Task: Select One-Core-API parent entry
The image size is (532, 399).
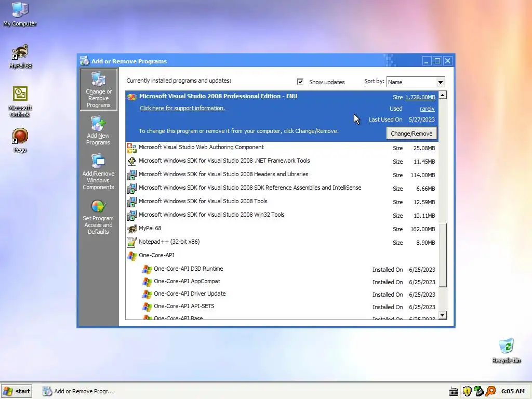Action: [x=282, y=256]
